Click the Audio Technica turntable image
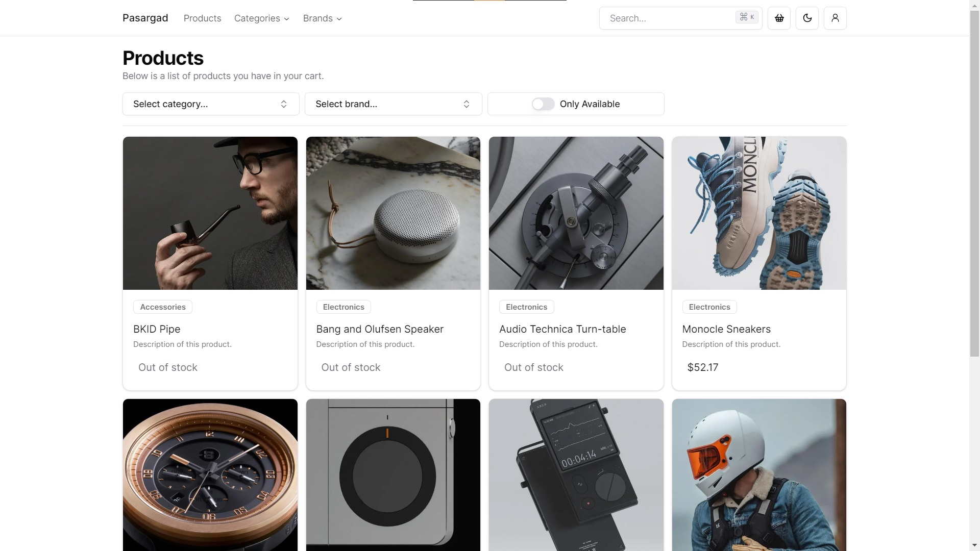 (576, 213)
